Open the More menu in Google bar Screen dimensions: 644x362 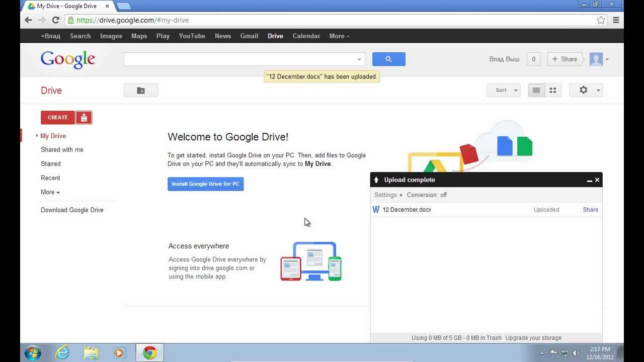[339, 36]
